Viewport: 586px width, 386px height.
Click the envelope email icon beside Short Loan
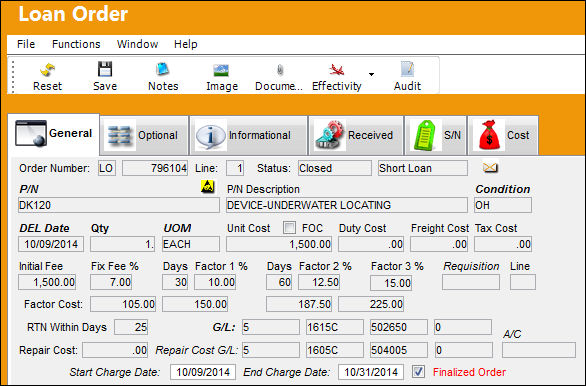(490, 167)
